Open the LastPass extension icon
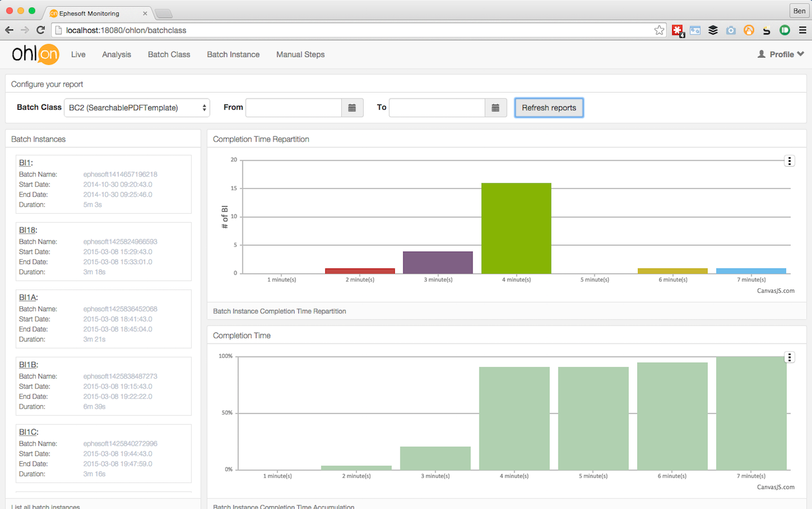The image size is (812, 509). 678,30
